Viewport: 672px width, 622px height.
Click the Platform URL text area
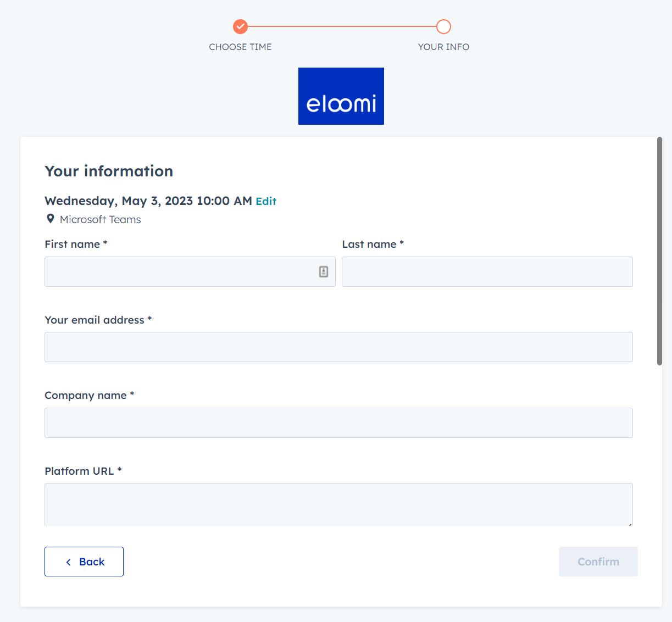[x=338, y=504]
